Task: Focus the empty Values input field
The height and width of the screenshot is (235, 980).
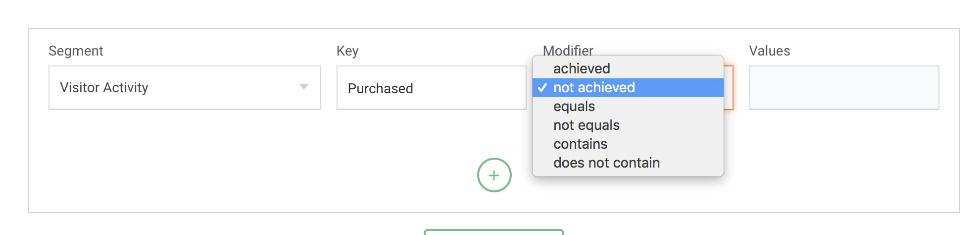Action: tap(844, 88)
